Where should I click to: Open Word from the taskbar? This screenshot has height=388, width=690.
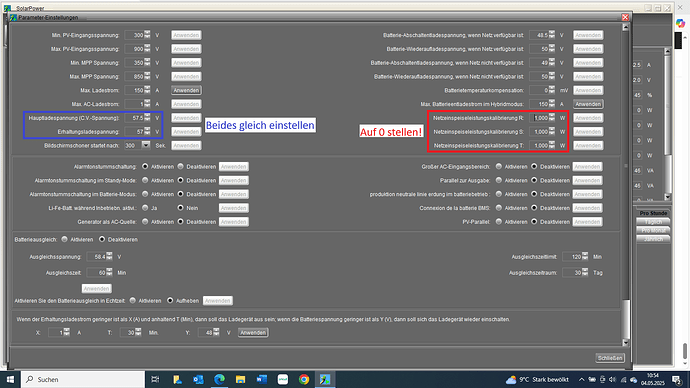(x=261, y=379)
